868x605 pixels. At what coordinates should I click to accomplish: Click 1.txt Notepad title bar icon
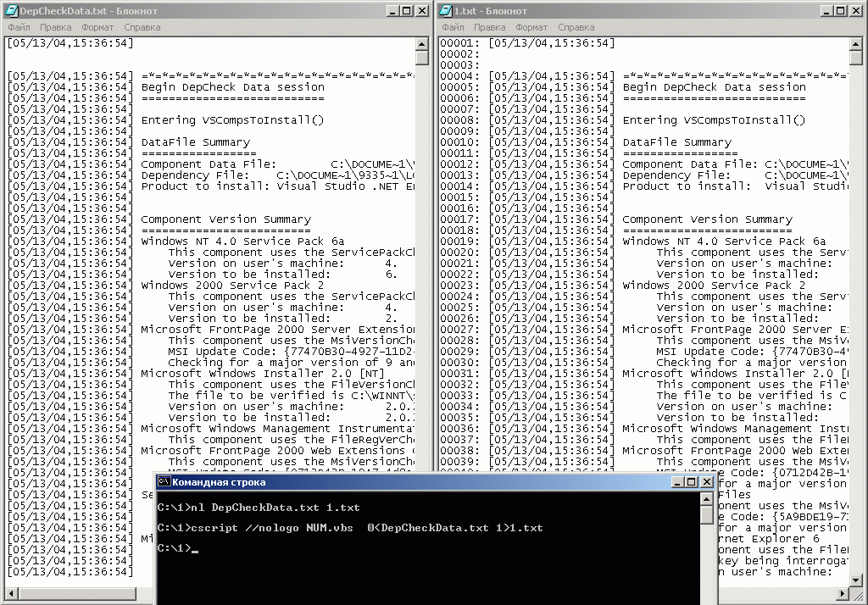click(x=445, y=10)
